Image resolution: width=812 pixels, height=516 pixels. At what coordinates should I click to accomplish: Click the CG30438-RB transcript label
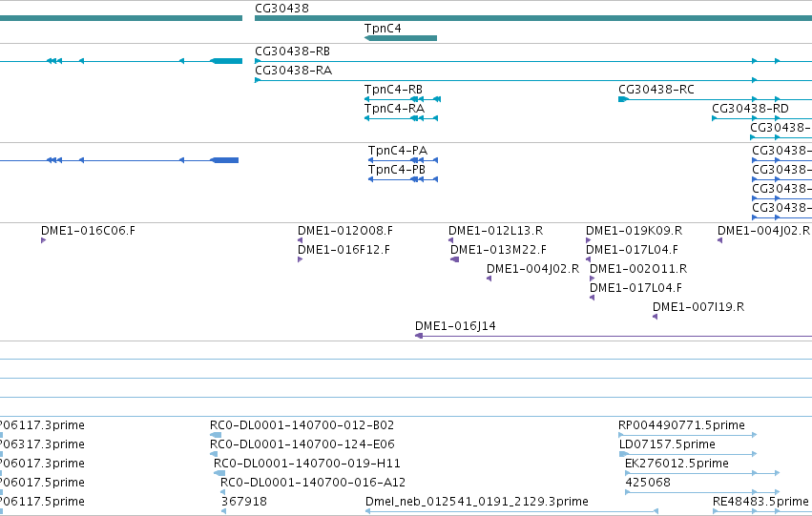tap(292, 52)
